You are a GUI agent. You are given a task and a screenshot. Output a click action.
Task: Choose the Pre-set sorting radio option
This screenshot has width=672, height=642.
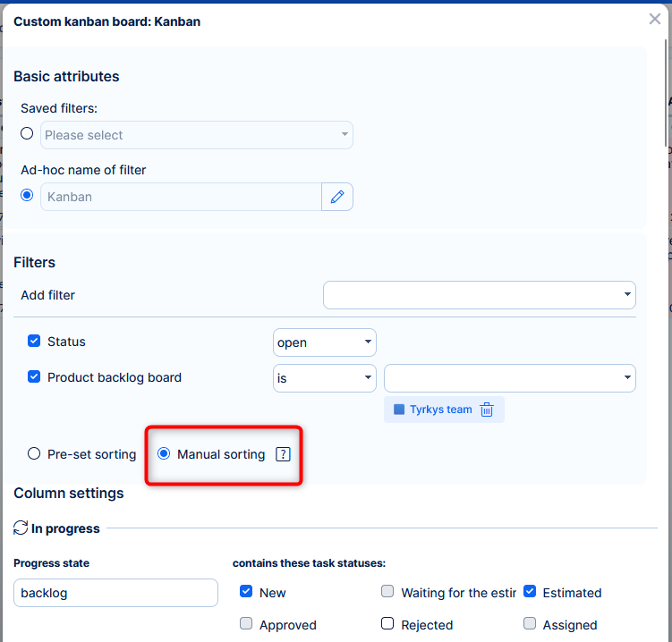click(34, 454)
